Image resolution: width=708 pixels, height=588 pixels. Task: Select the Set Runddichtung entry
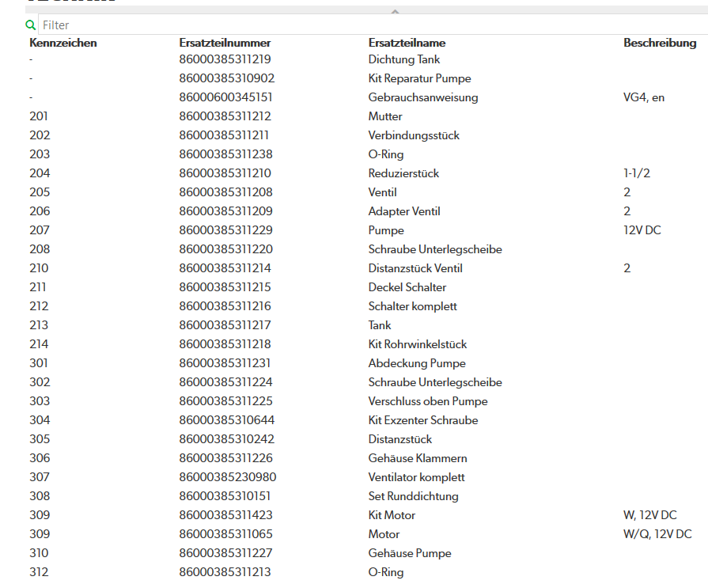(413, 495)
